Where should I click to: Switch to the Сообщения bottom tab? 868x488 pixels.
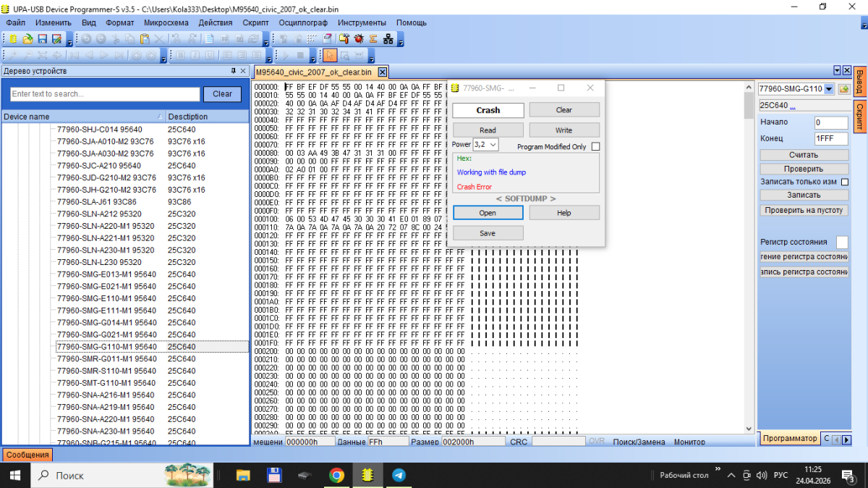(27, 455)
